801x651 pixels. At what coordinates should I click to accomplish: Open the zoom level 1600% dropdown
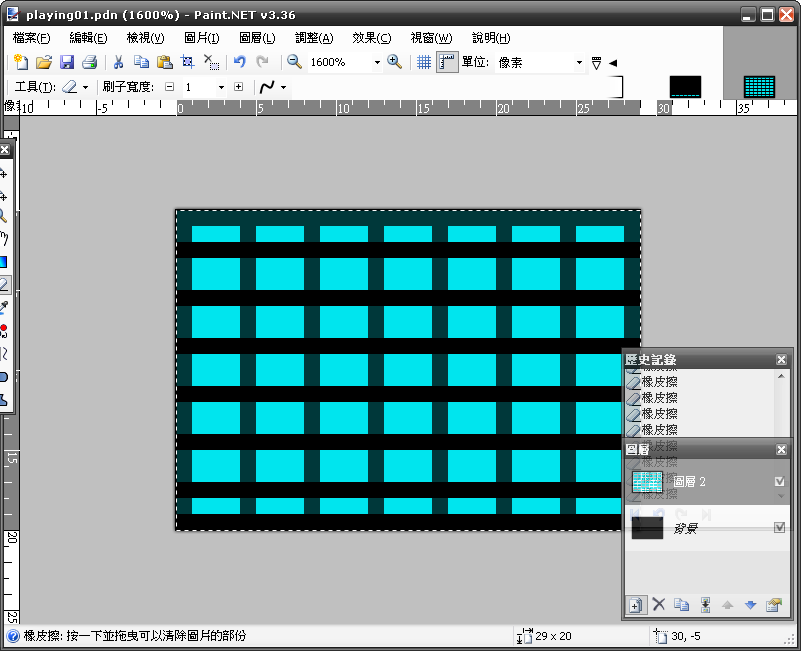pos(377,62)
